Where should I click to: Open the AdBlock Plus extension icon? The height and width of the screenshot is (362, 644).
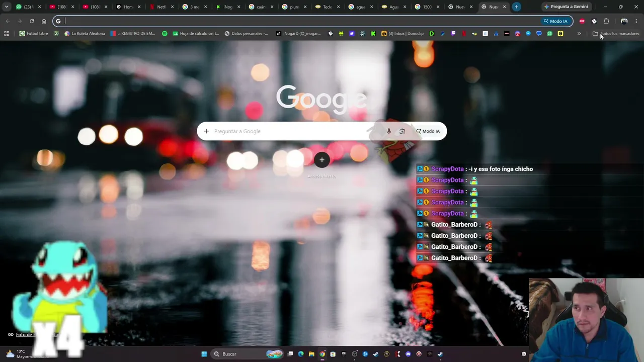pos(582,21)
